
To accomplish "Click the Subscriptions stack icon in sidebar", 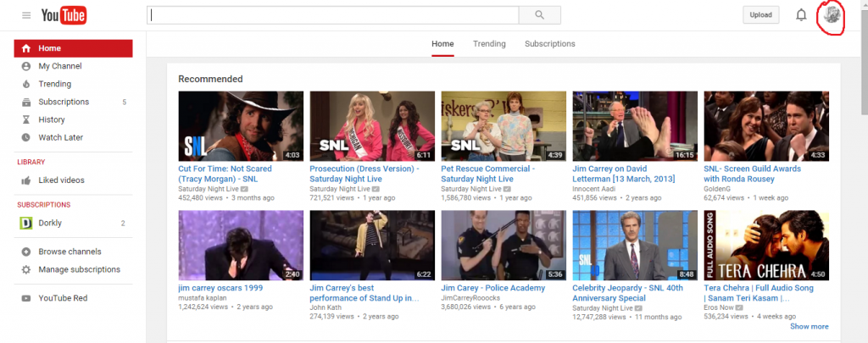I will tap(25, 102).
